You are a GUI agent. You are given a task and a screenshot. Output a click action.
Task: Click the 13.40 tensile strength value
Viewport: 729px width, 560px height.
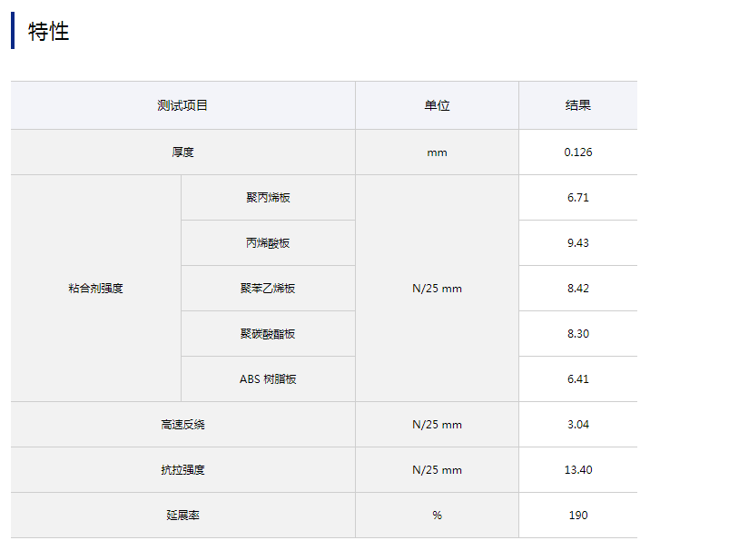click(x=577, y=470)
